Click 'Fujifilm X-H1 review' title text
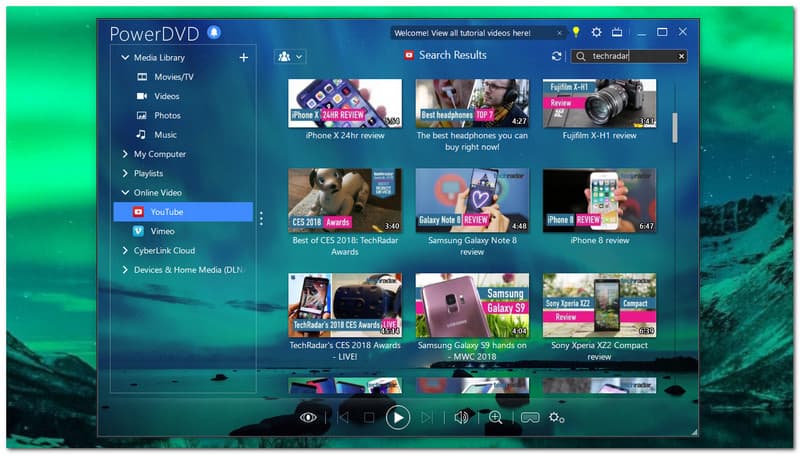Viewport: 800px width, 455px height. (x=599, y=136)
